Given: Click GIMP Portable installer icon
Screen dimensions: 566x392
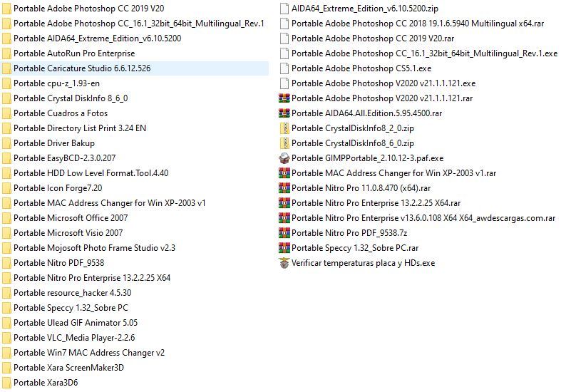Looking at the screenshot, I should coord(284,158).
